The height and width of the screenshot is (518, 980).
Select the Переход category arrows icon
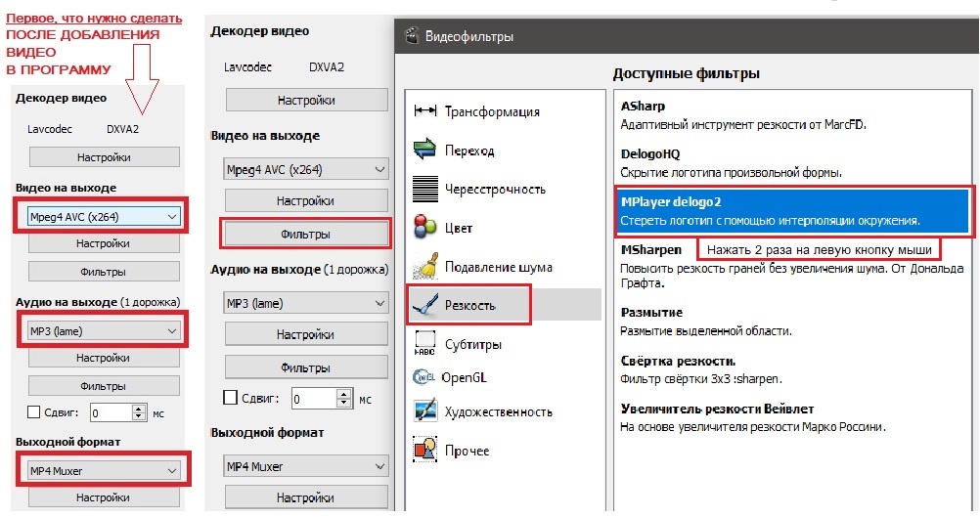pos(425,150)
